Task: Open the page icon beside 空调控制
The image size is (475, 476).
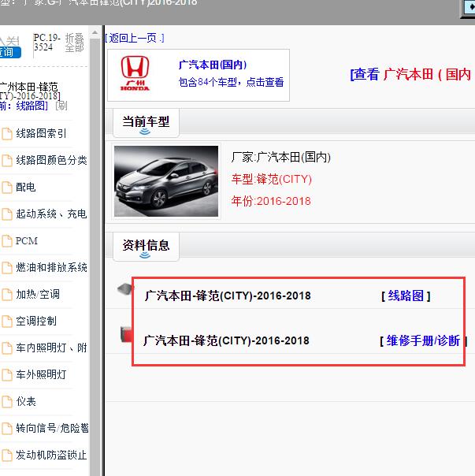Action: [x=6, y=322]
